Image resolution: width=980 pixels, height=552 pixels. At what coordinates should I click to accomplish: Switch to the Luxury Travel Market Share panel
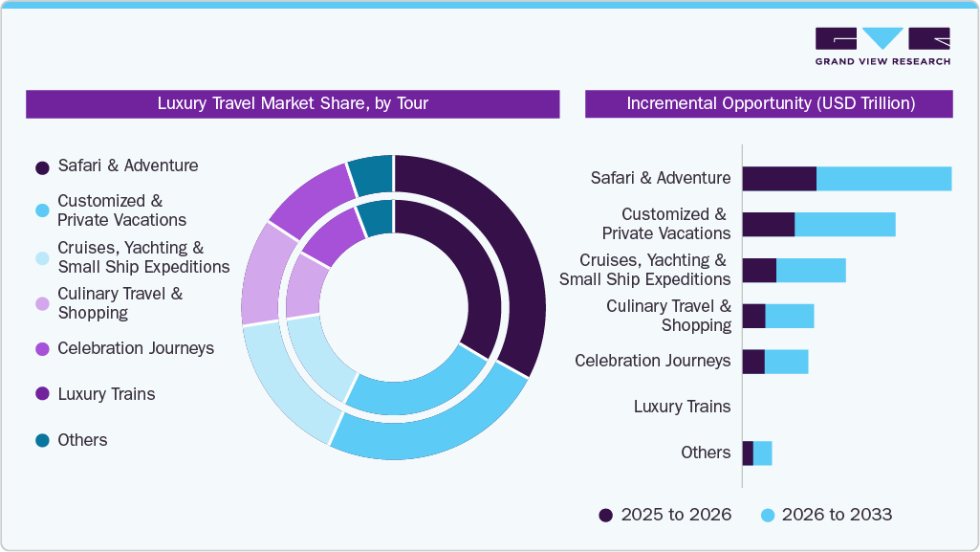coord(293,104)
